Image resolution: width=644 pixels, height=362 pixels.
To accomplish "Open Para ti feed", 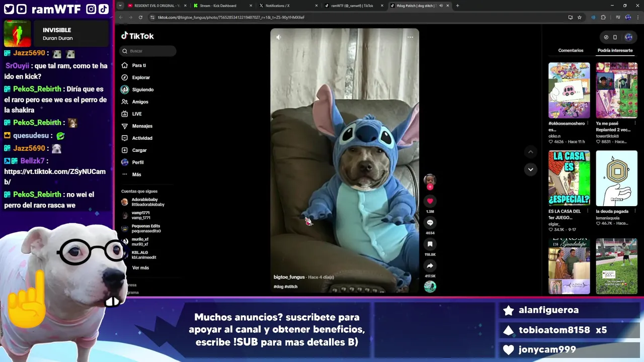I will click(x=134, y=65).
